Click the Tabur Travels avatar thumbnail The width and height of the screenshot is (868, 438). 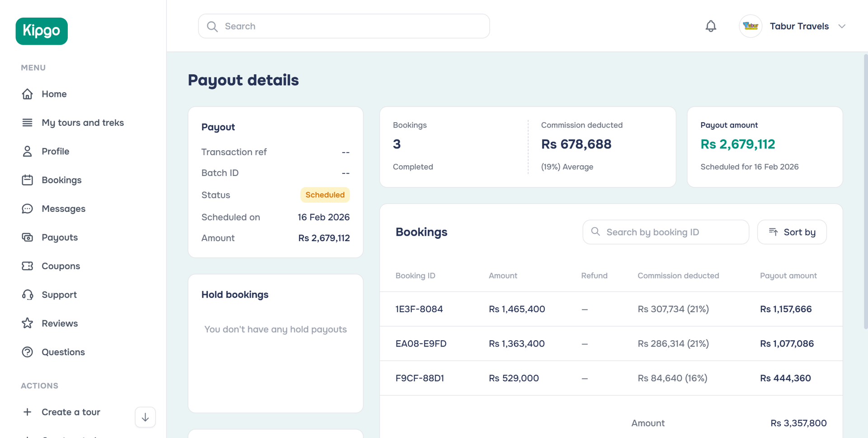tap(750, 26)
